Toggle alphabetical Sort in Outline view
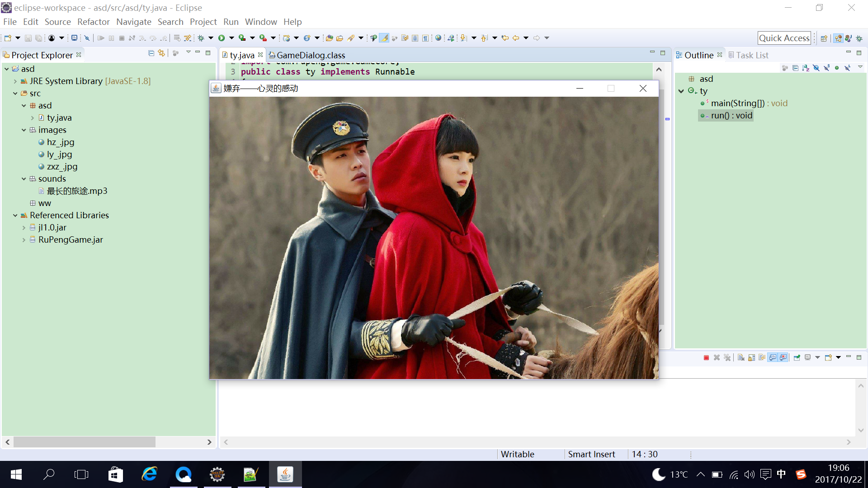 (x=806, y=68)
